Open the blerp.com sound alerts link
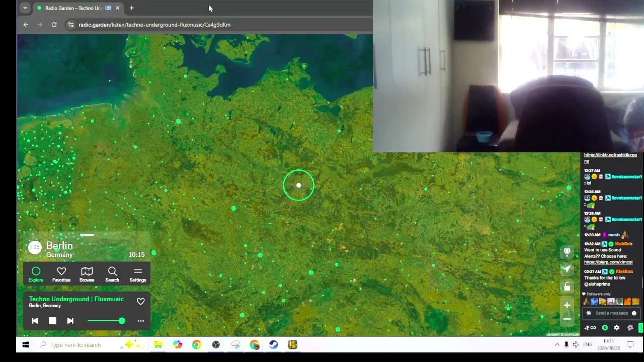Screen dimensions: 644x362 (x=608, y=262)
